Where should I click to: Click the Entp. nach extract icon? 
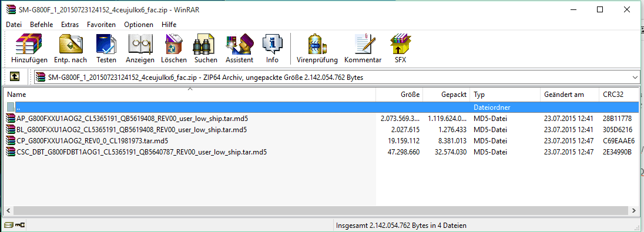[71, 45]
